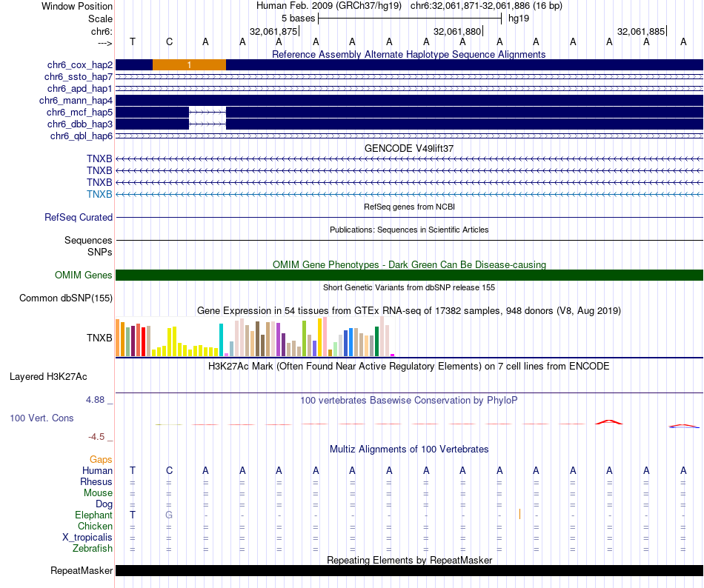
Task: Click the tall red PhyloP conservation peak
Action: tap(609, 422)
